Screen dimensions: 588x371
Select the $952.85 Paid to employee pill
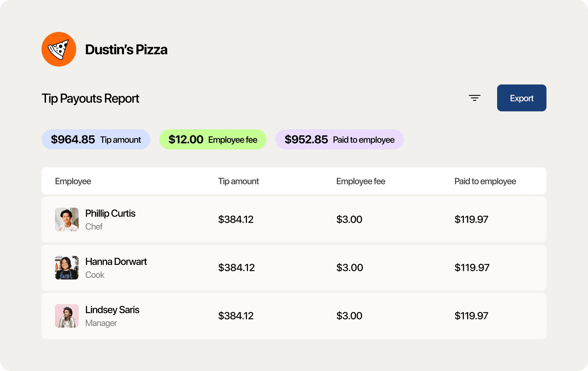click(x=339, y=139)
